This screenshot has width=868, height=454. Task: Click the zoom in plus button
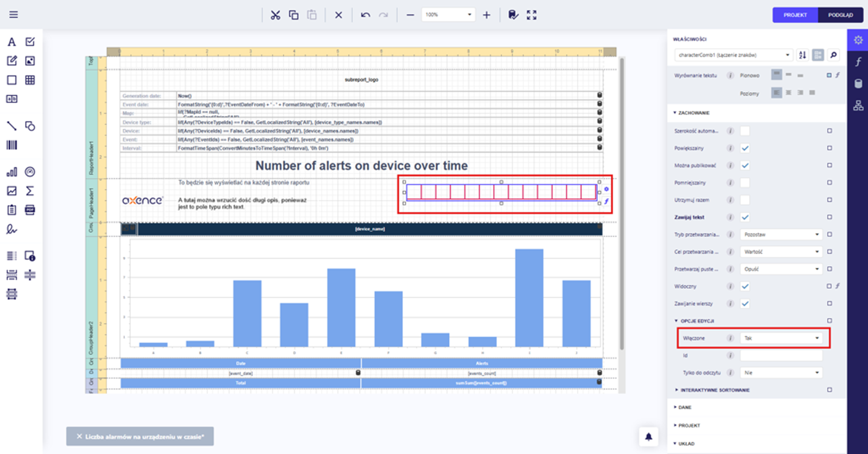coord(487,15)
